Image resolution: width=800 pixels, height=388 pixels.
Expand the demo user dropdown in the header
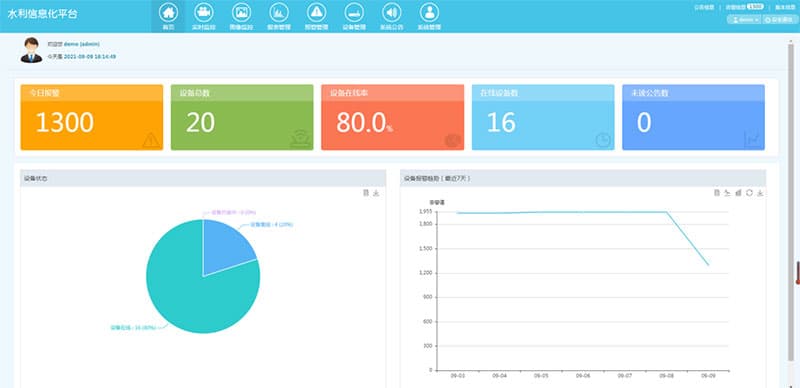coord(744,19)
